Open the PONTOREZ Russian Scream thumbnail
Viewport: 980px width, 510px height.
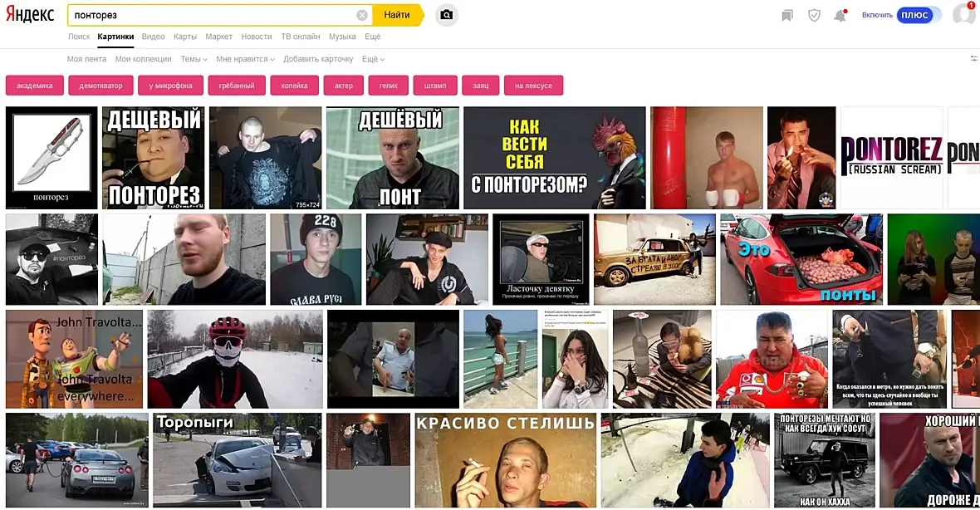891,158
